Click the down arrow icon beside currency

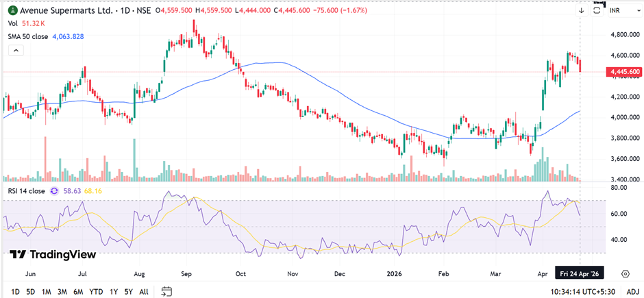click(x=581, y=11)
